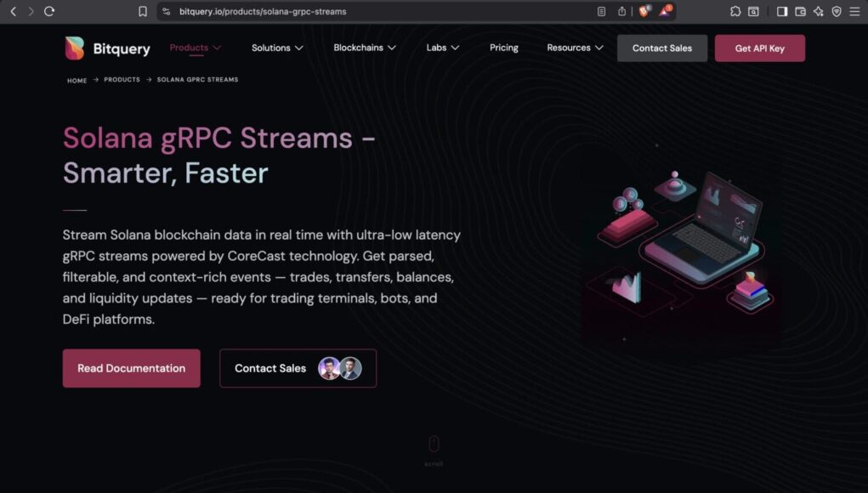Open the hamburger browser menu
Viewport: 868px width, 493px height.
854,11
